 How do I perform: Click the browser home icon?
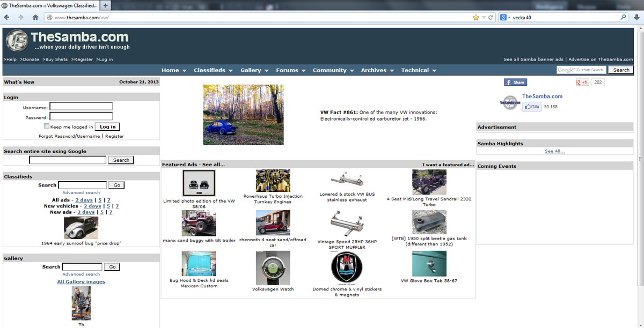click(35, 17)
